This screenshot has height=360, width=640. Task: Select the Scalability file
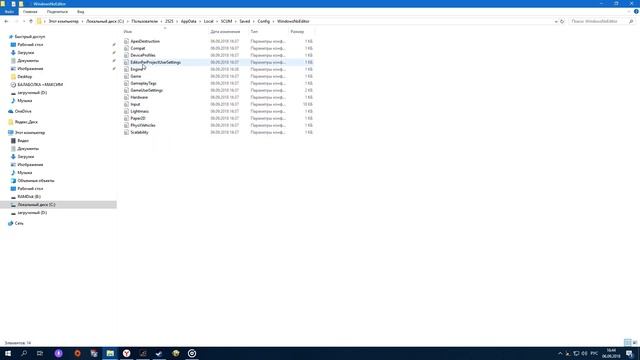click(x=140, y=132)
